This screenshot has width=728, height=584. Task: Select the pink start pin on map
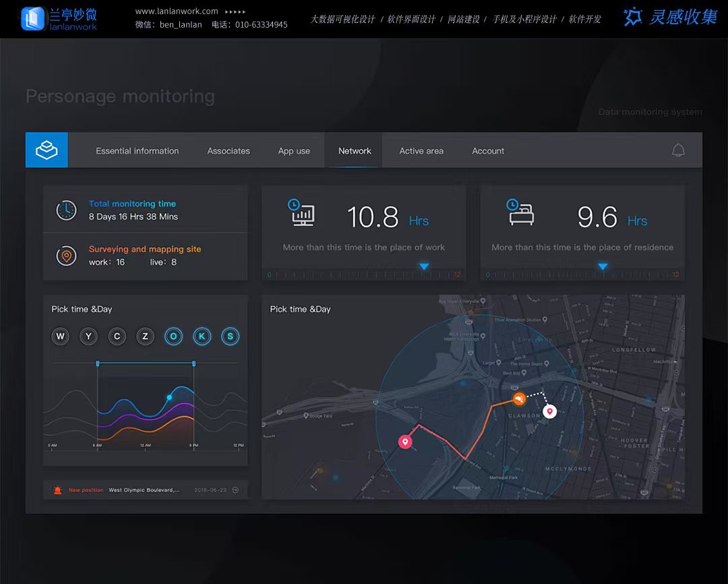pos(405,442)
